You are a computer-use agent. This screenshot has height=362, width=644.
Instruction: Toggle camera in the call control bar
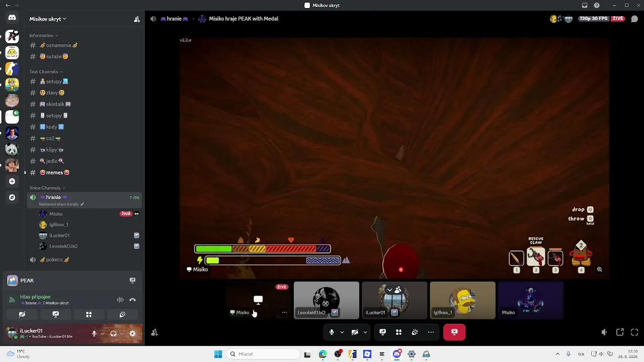pyautogui.click(x=355, y=332)
